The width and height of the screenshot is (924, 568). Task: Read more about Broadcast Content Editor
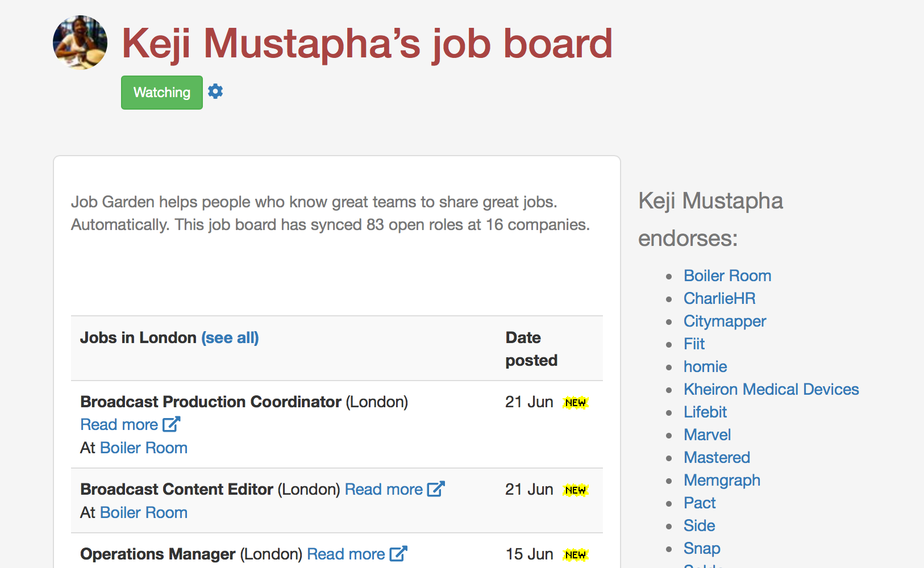point(384,490)
